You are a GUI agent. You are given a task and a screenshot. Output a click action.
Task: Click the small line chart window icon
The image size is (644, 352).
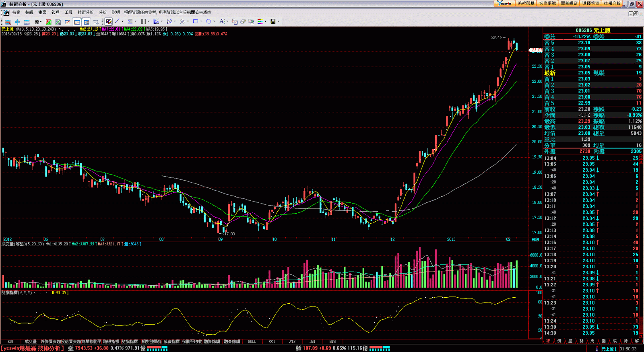click(x=68, y=22)
